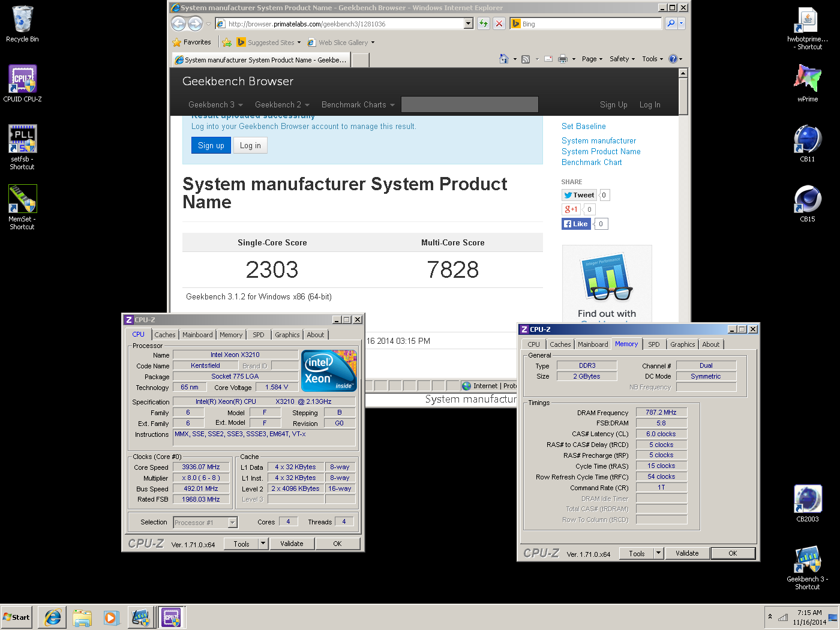840x630 pixels.
Task: Open hwbotprime shortcut on desktop
Action: pyautogui.click(x=808, y=28)
